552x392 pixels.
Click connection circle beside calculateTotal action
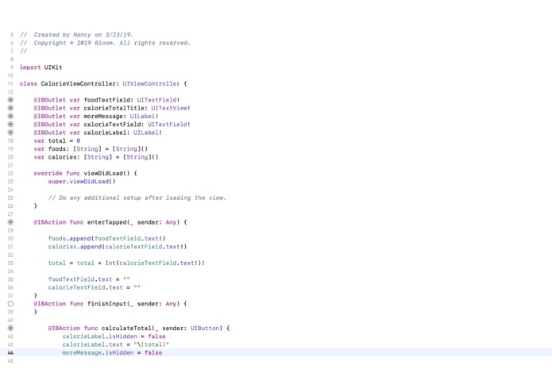click(x=10, y=328)
